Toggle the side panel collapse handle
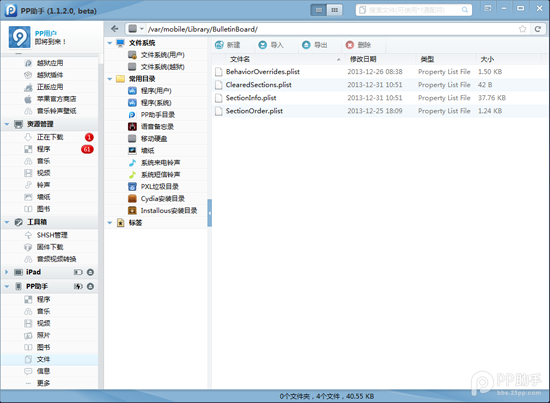 coord(209,213)
